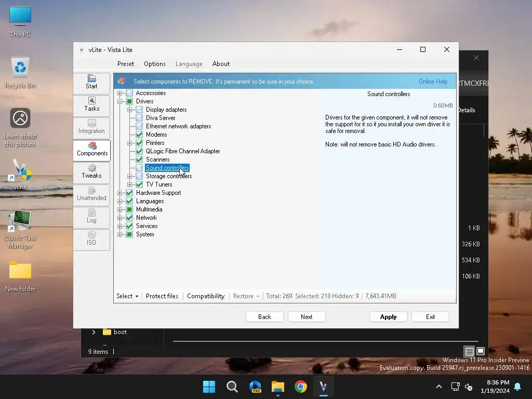This screenshot has height=399, width=532.
Task: Click the Exit button
Action: point(430,316)
